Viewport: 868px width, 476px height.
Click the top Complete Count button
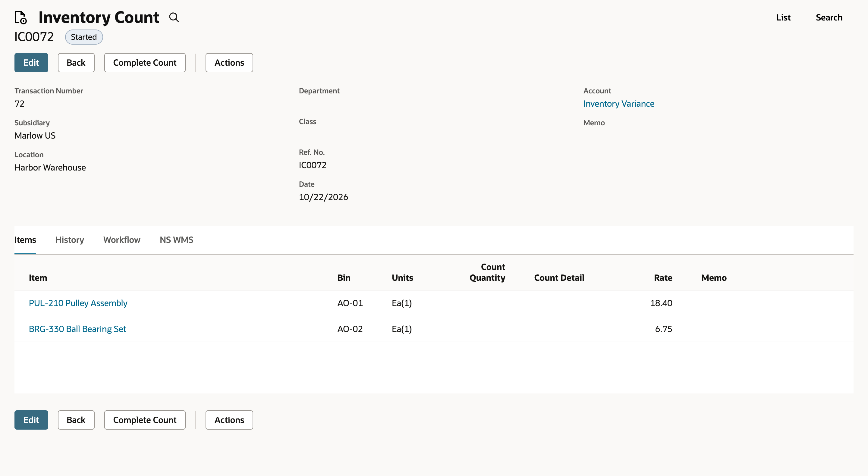[145, 63]
